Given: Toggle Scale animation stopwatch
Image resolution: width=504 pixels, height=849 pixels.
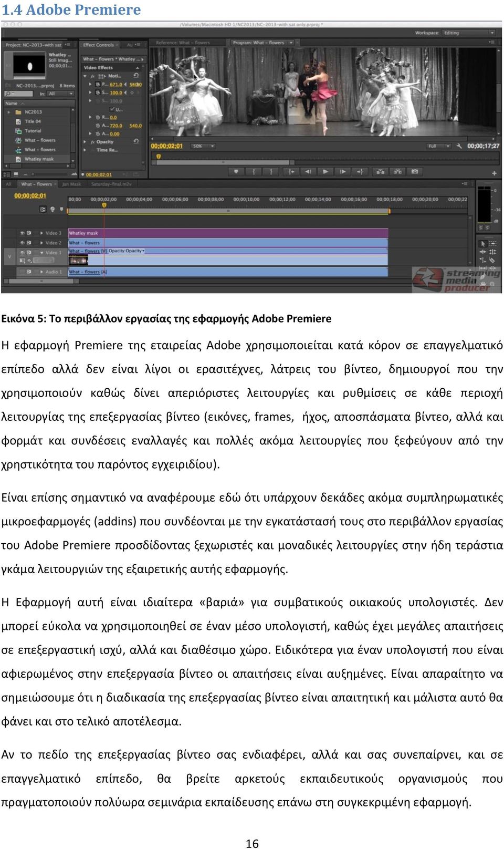Looking at the screenshot, I should (98, 92).
